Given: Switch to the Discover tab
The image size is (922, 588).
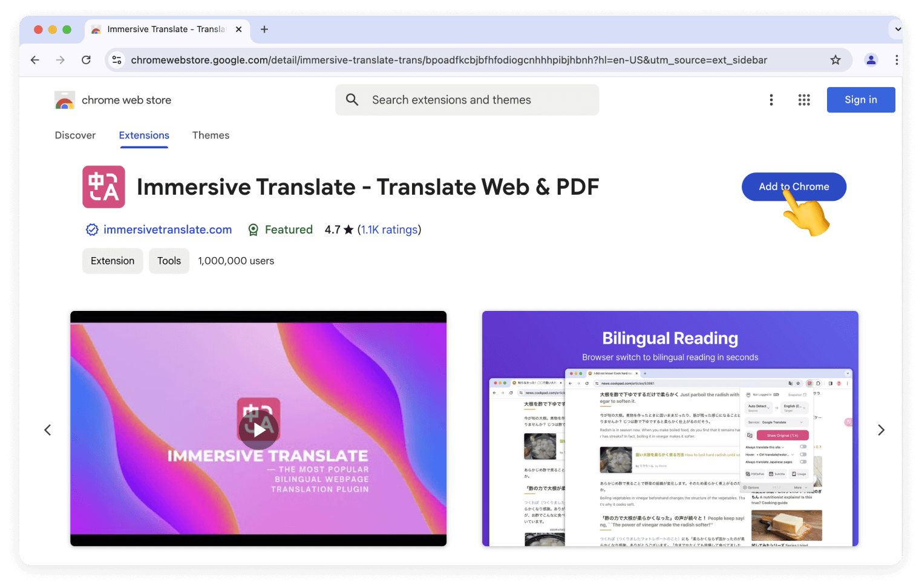Looking at the screenshot, I should 75,136.
